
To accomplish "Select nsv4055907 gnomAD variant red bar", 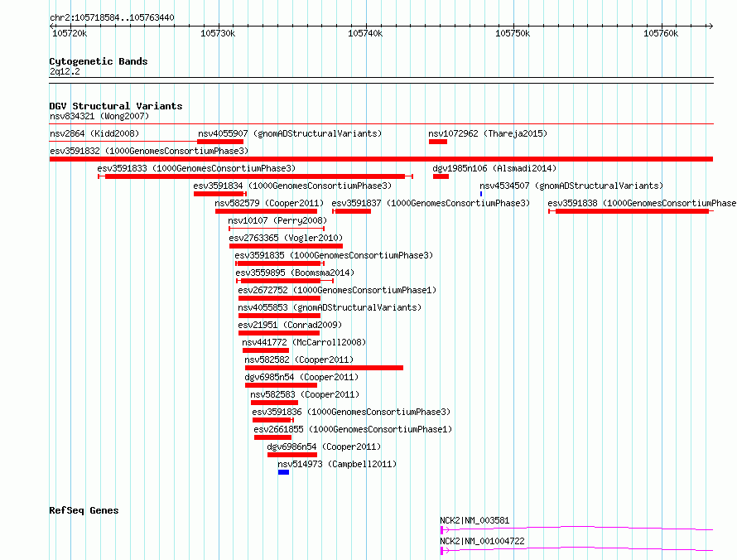I will tap(220, 142).
